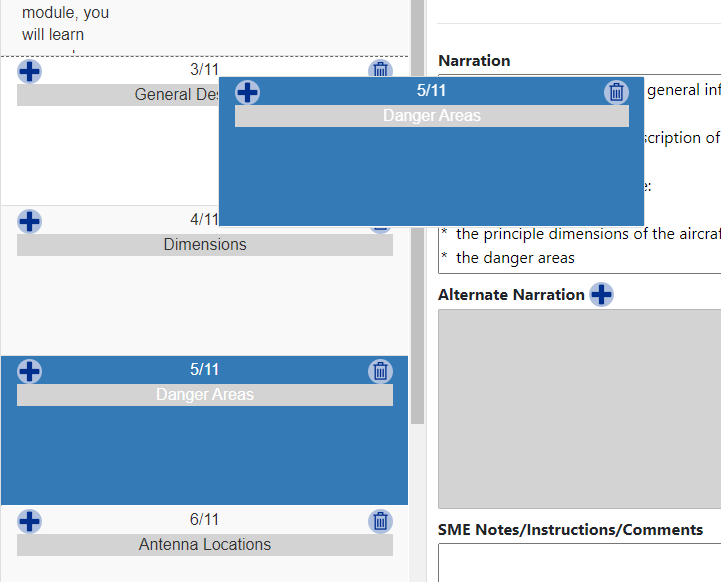
Task: Select the Antenna Locations slide title
Action: (x=204, y=545)
